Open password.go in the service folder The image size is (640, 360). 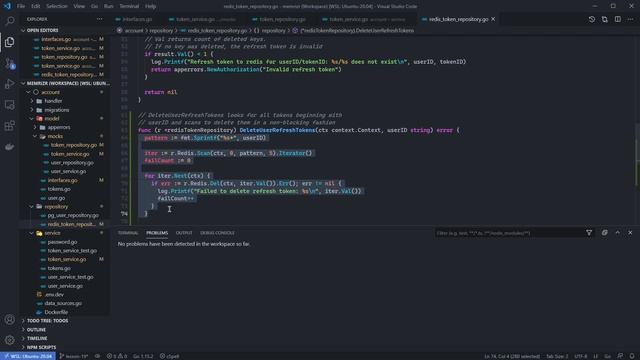[62, 242]
